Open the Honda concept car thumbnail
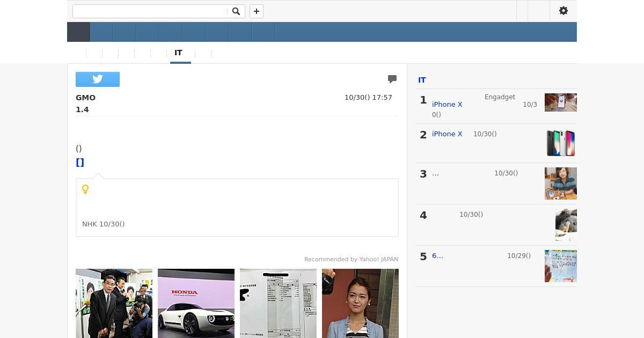The image size is (644, 338). 196,303
